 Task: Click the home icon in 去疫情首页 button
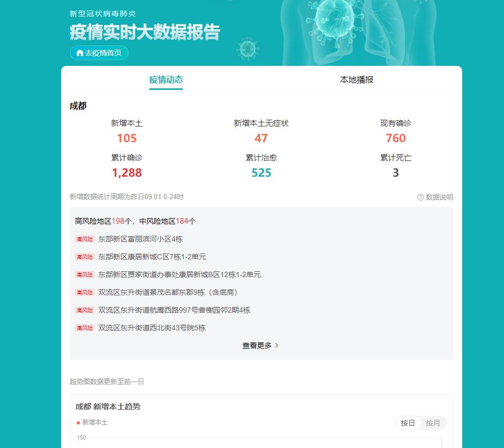(x=80, y=53)
